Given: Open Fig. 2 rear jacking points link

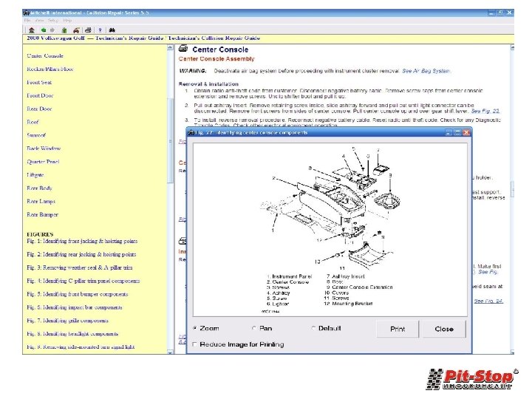Looking at the screenshot, I should click(x=81, y=254).
